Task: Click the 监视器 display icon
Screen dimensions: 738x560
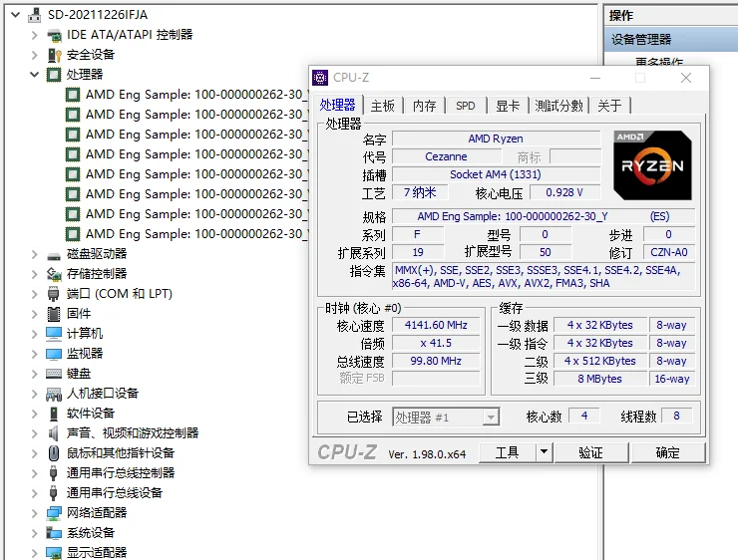Action: 54,354
